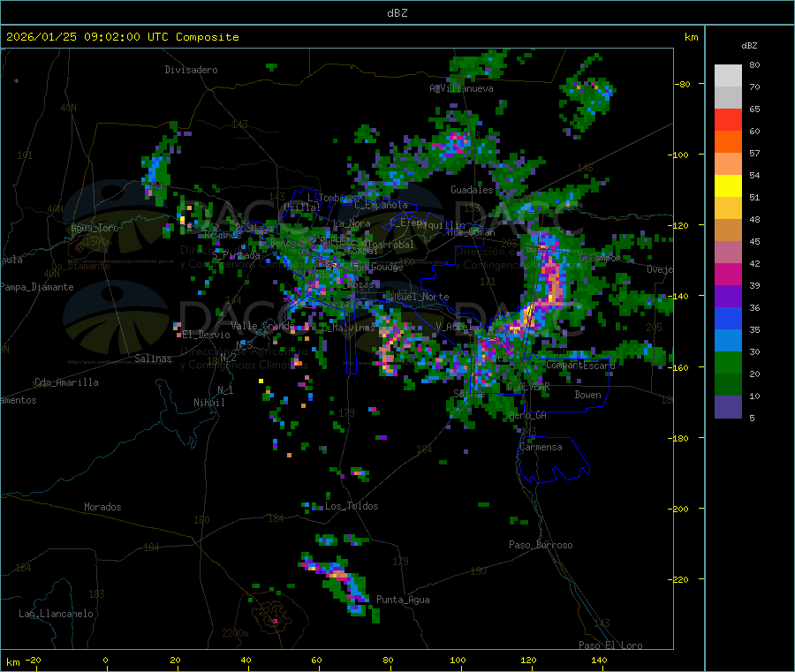Click the Aero_GA map label
This screenshot has width=795, height=672.
[x=528, y=416]
